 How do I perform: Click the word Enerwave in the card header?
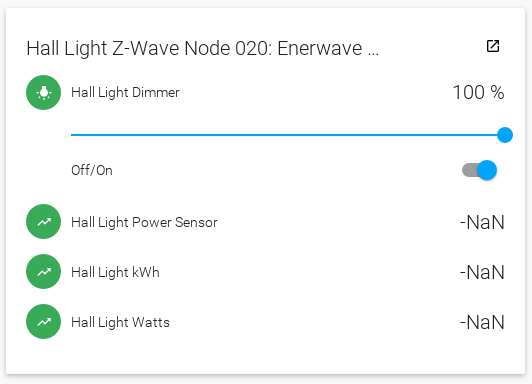point(320,48)
